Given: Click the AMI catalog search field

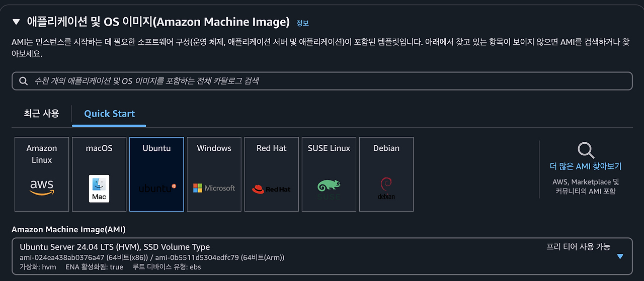Looking at the screenshot, I should pos(322,81).
